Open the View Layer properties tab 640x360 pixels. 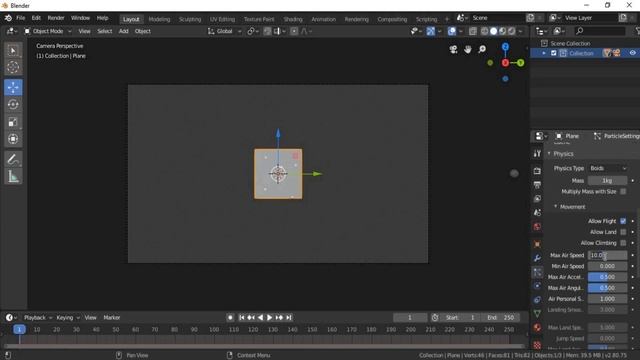pyautogui.click(x=537, y=199)
